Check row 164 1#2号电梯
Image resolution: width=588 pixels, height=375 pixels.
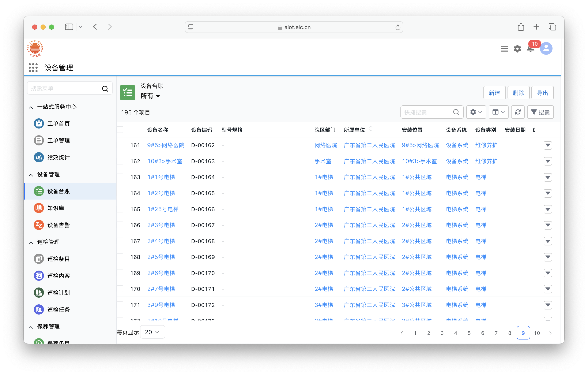(120, 193)
